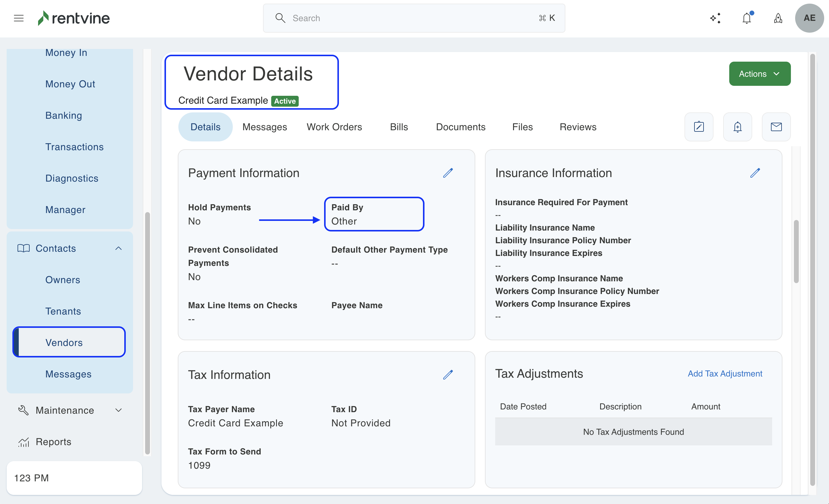Image resolution: width=829 pixels, height=504 pixels.
Task: Click the add note clipboard icon
Action: click(x=699, y=127)
